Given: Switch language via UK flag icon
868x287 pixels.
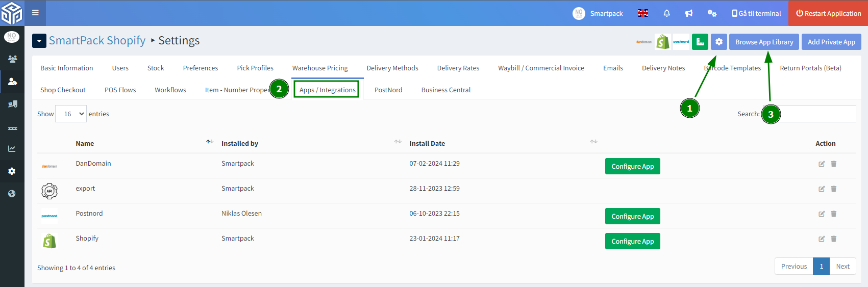Looking at the screenshot, I should (643, 13).
